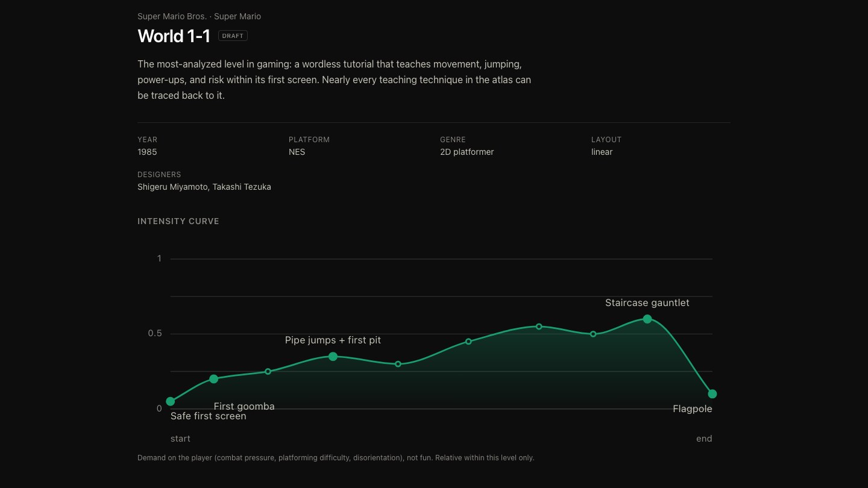868x488 pixels.
Task: Select hollow point just before Staircase gauntlet marker
Action: pos(593,334)
